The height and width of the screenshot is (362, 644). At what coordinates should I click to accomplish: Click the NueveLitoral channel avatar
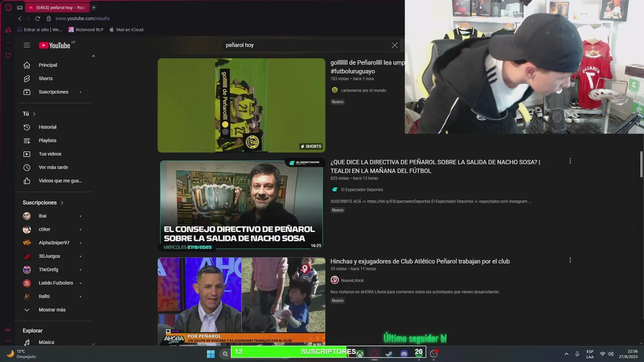(x=335, y=280)
